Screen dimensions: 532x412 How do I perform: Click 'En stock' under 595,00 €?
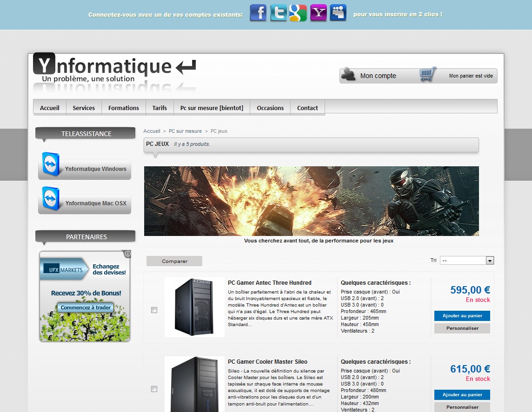click(x=478, y=300)
